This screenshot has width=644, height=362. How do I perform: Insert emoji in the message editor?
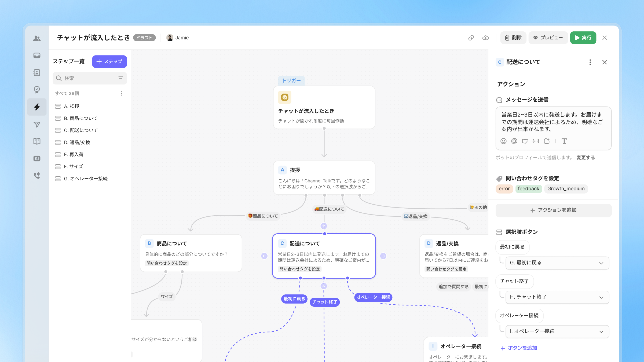tap(503, 141)
